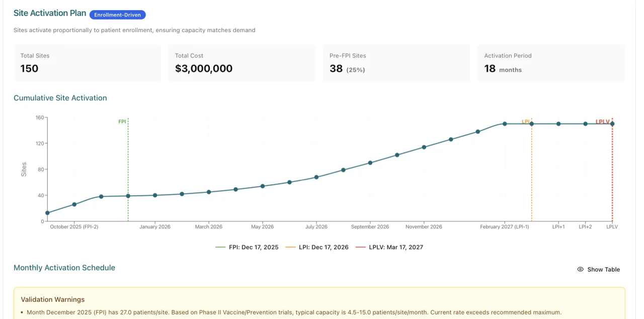Click the Total Cost summary card
644x319 pixels.
point(242,63)
